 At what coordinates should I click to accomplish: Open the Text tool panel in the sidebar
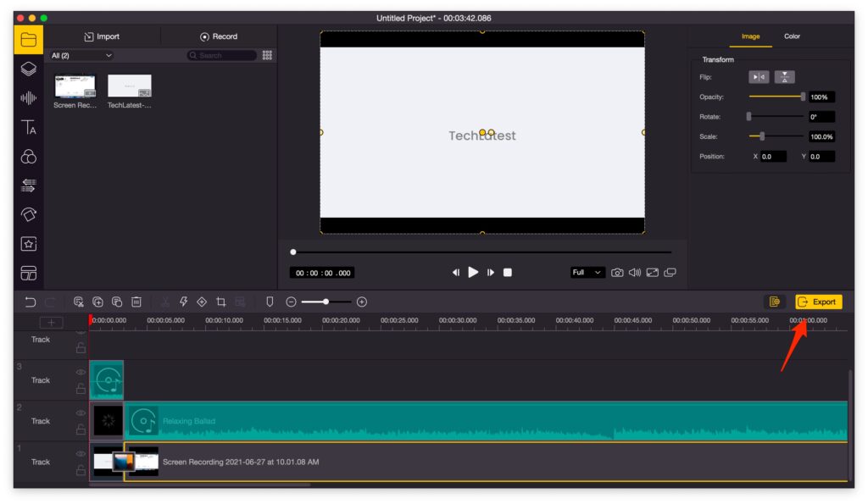click(x=28, y=127)
